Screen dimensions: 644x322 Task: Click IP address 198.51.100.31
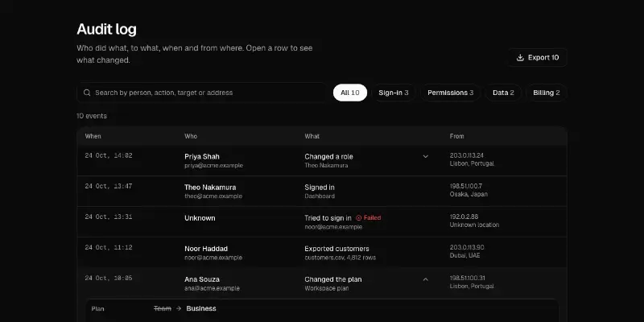468,278
